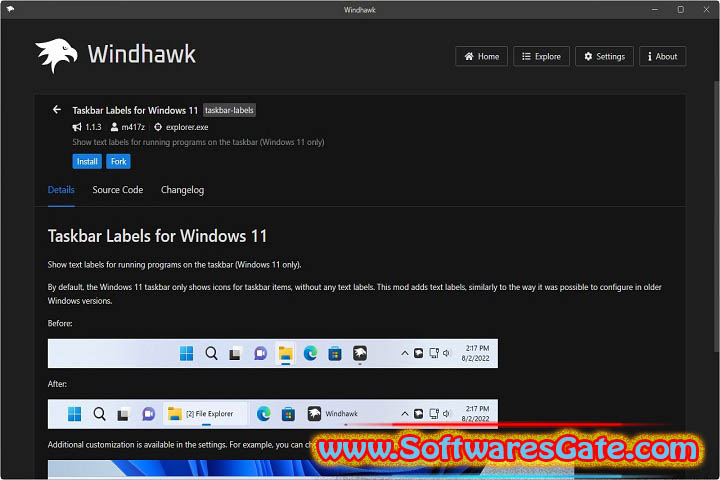Click the 1.1.3 version number
The height and width of the screenshot is (480, 720).
click(93, 127)
